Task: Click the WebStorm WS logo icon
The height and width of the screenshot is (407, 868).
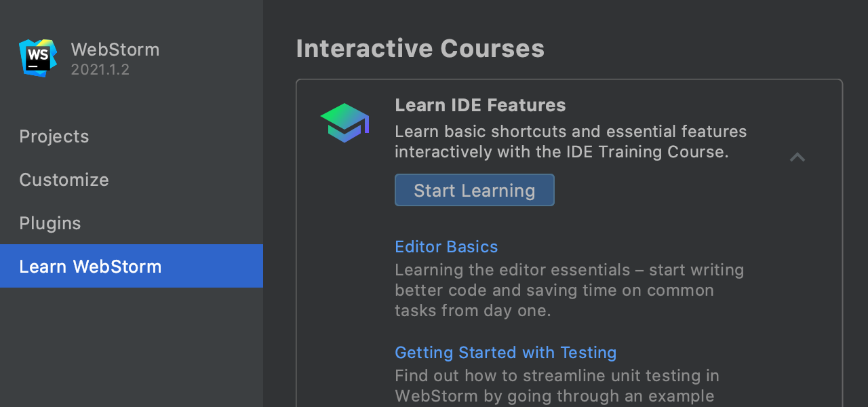Action: [x=37, y=58]
